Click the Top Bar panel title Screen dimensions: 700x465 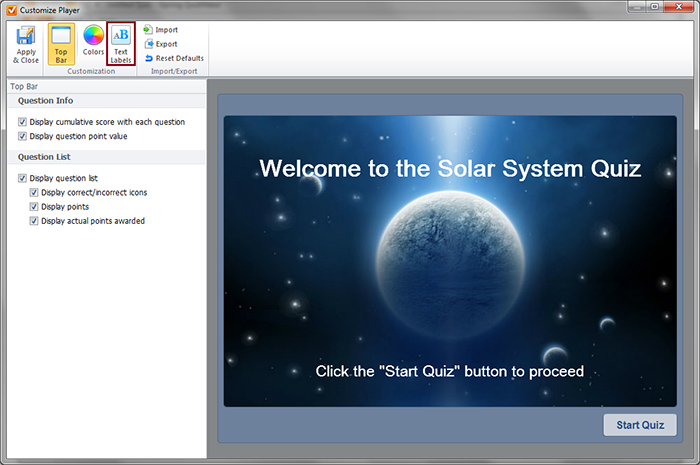point(24,87)
